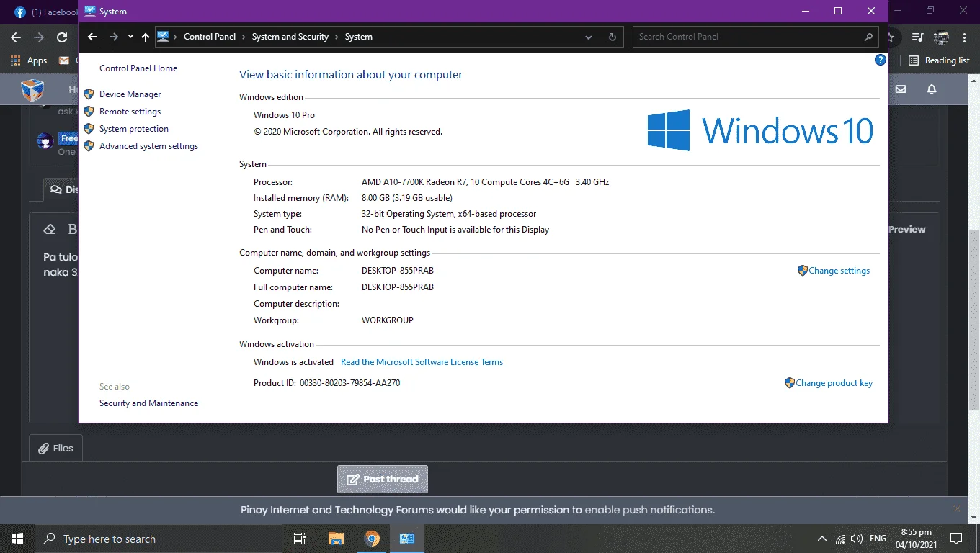Open the Chrome profile avatar
This screenshot has height=553, width=980.
941,37
